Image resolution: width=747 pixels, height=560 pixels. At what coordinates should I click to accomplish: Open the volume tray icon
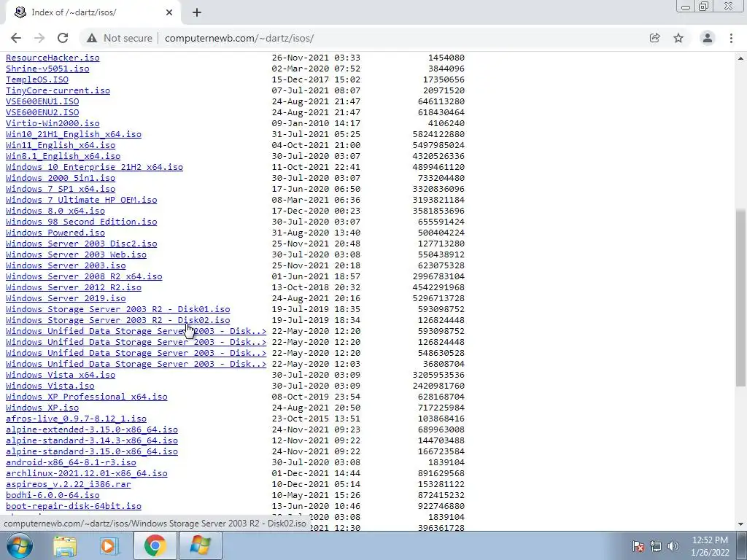point(673,546)
